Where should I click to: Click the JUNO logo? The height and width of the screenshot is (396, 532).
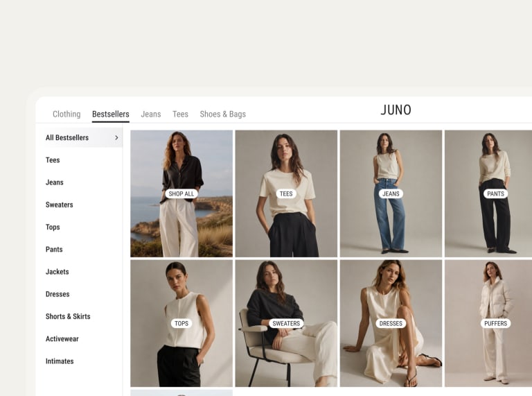[x=396, y=110]
